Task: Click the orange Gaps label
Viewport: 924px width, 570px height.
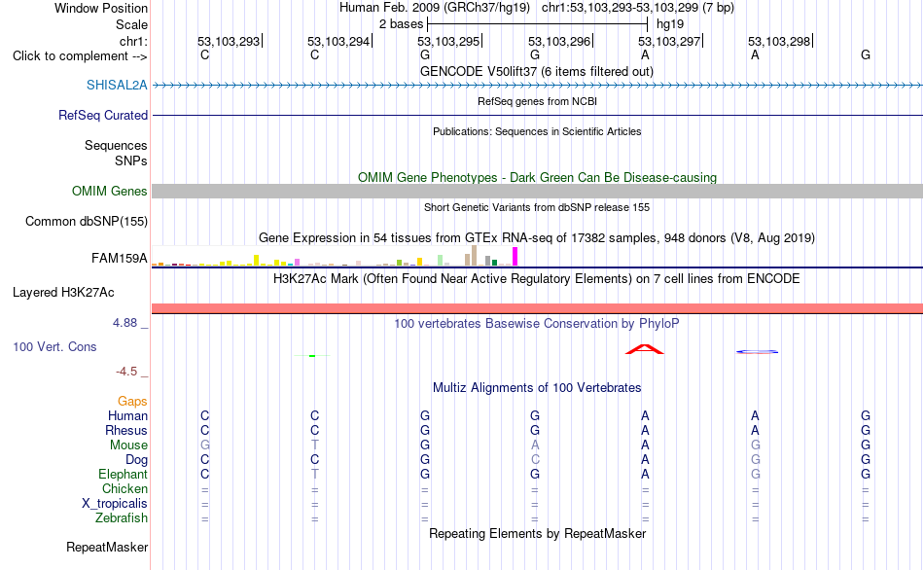Action: [x=132, y=402]
